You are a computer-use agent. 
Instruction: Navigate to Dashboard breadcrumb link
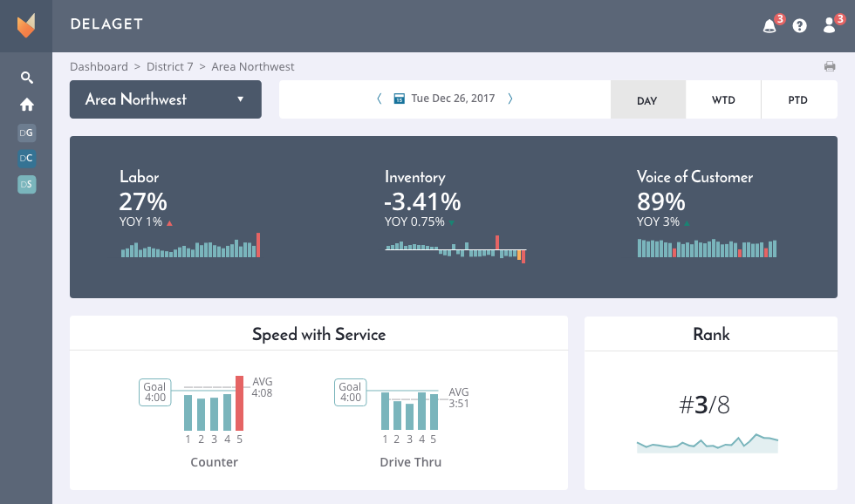pyautogui.click(x=99, y=66)
